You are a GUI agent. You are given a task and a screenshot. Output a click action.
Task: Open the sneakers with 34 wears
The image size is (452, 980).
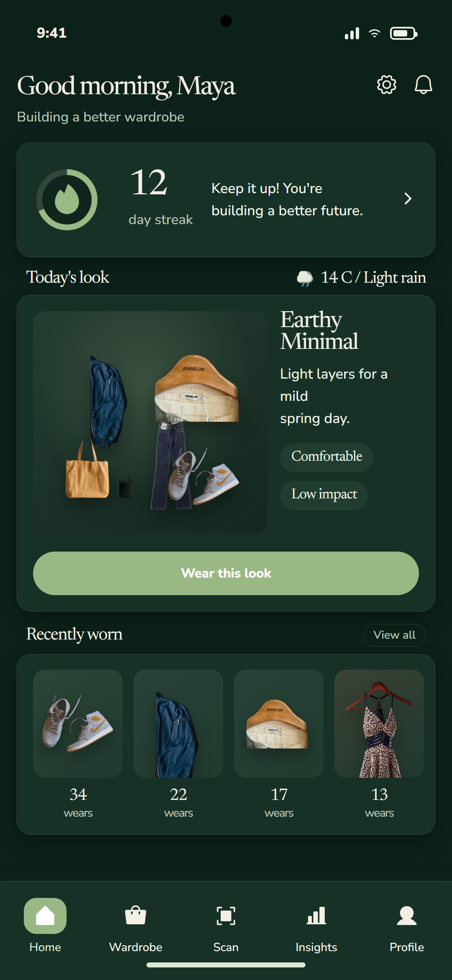(x=78, y=724)
